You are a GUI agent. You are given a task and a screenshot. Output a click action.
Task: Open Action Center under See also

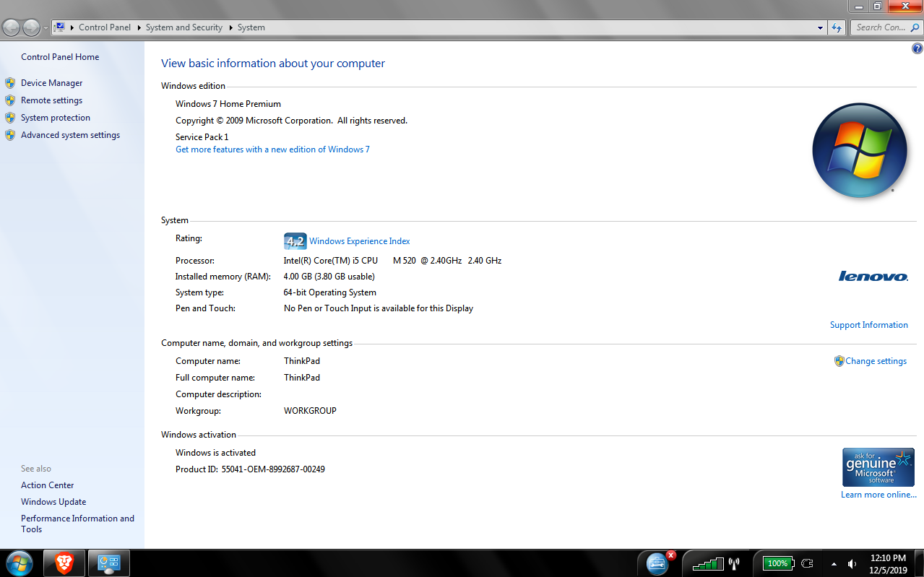(47, 485)
